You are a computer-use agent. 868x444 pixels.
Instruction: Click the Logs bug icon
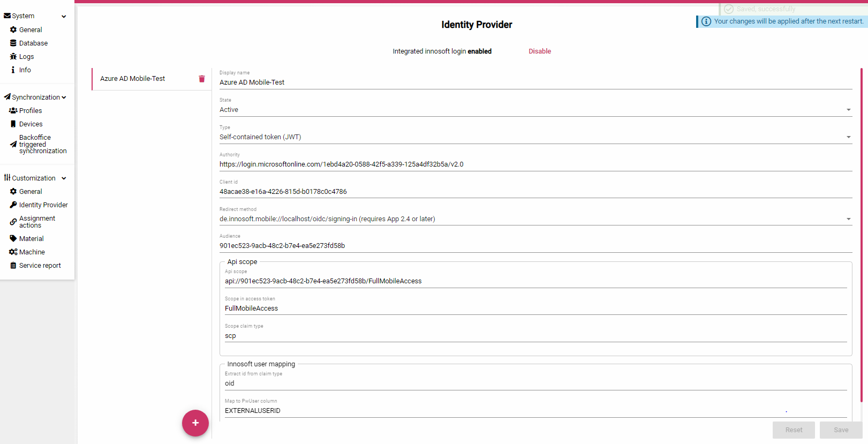point(13,57)
